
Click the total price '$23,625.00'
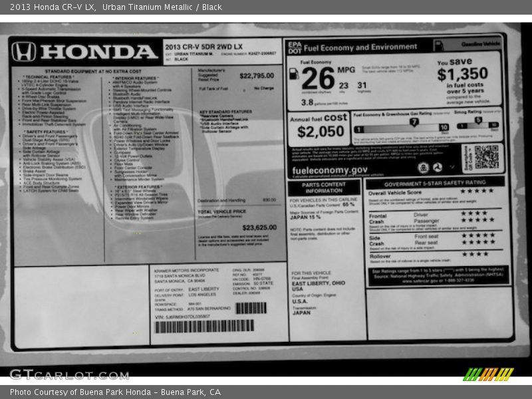click(259, 227)
